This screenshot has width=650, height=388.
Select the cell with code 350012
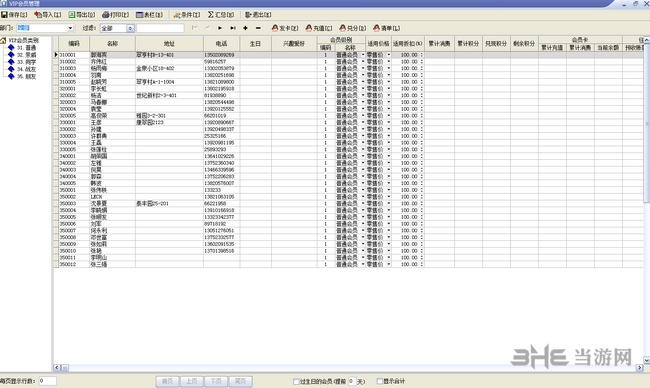[x=74, y=264]
